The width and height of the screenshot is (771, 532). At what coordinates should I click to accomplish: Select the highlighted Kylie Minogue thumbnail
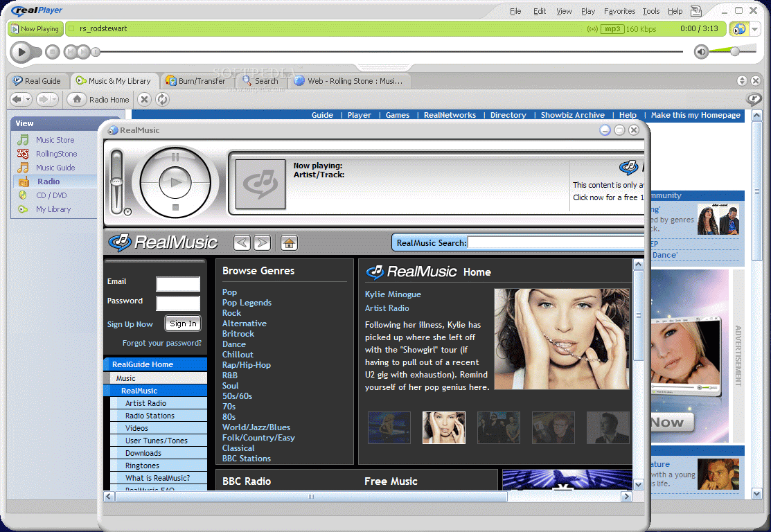444,428
